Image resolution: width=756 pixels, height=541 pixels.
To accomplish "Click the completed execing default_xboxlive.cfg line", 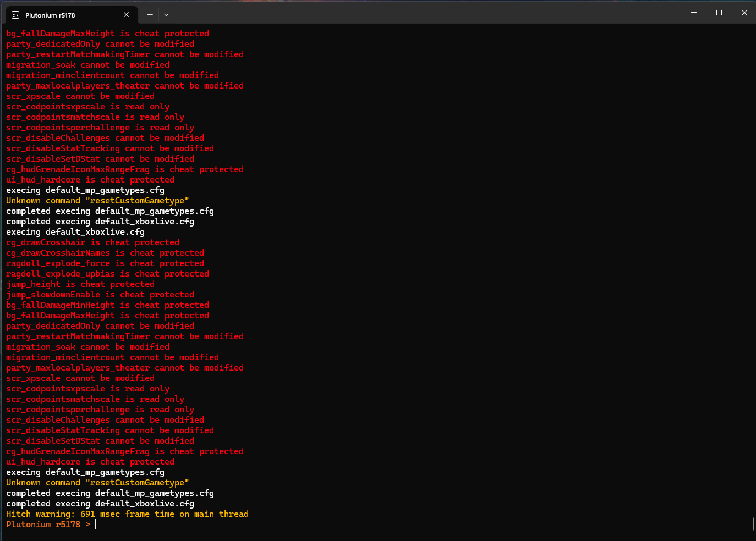I will [x=100, y=503].
